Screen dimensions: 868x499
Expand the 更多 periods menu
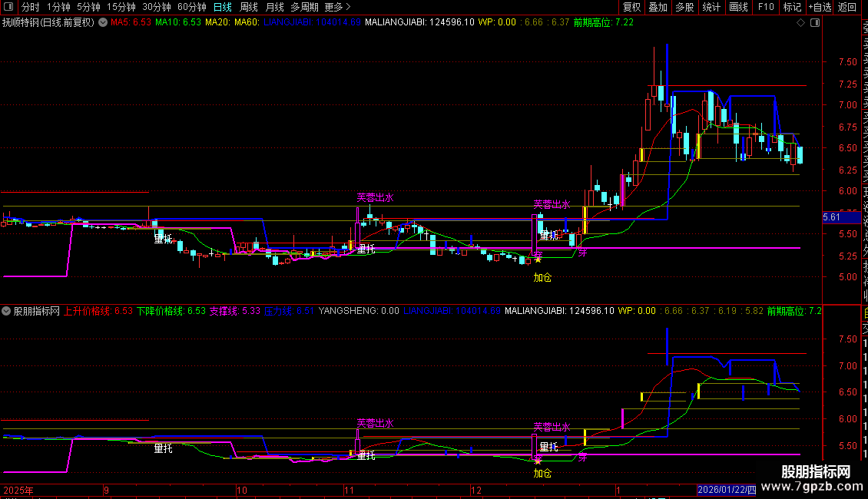tap(337, 7)
